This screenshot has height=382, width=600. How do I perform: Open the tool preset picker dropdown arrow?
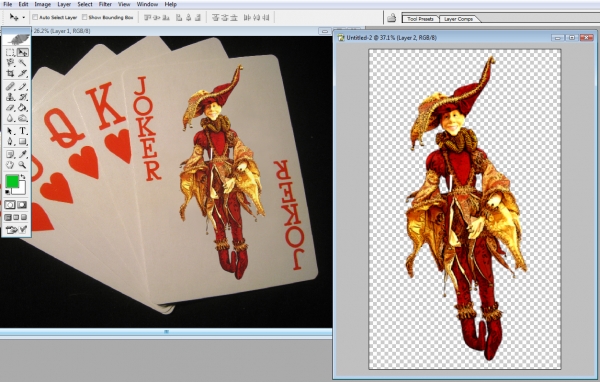point(24,18)
